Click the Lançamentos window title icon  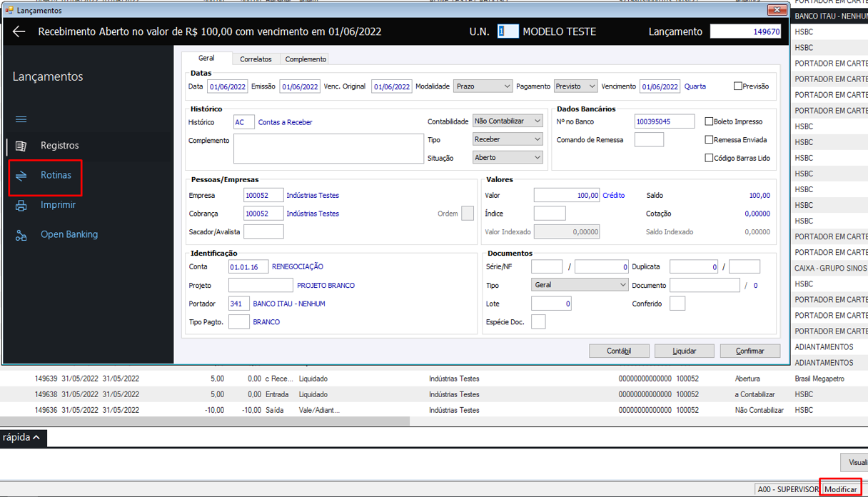coord(9,11)
